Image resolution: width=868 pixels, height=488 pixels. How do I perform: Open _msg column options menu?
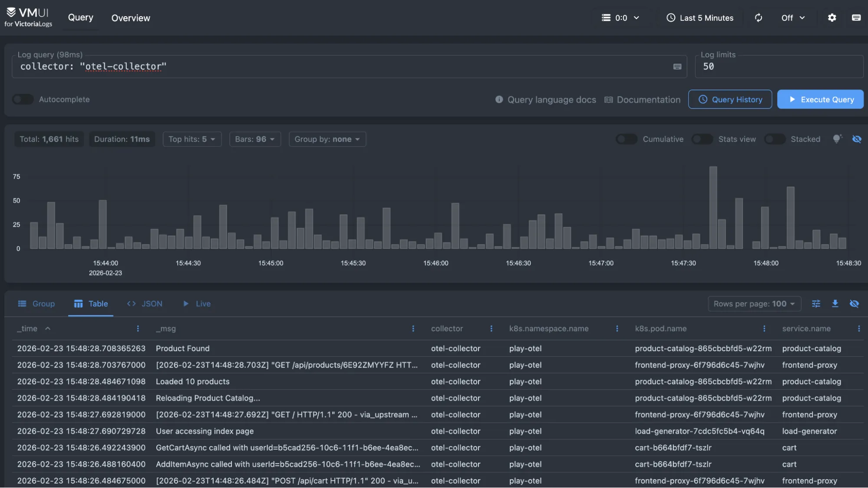click(413, 329)
